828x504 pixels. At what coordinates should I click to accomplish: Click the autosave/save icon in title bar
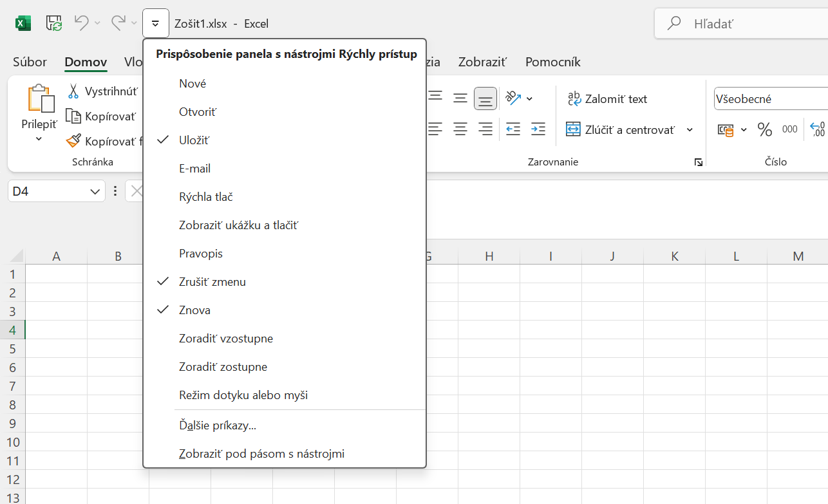point(54,23)
